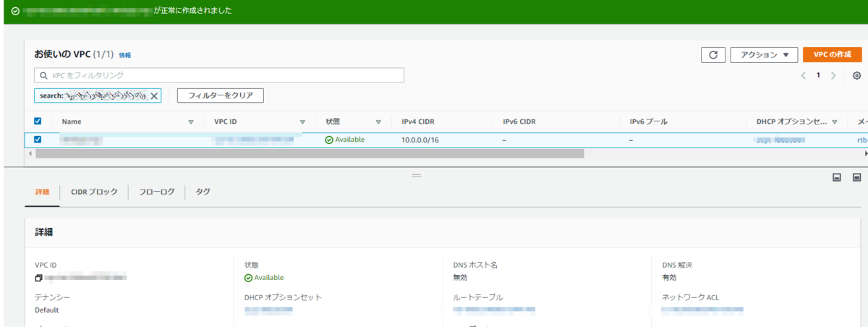The height and width of the screenshot is (327, 868).
Task: Open DHCP オプションセット link in details
Action: tap(268, 310)
